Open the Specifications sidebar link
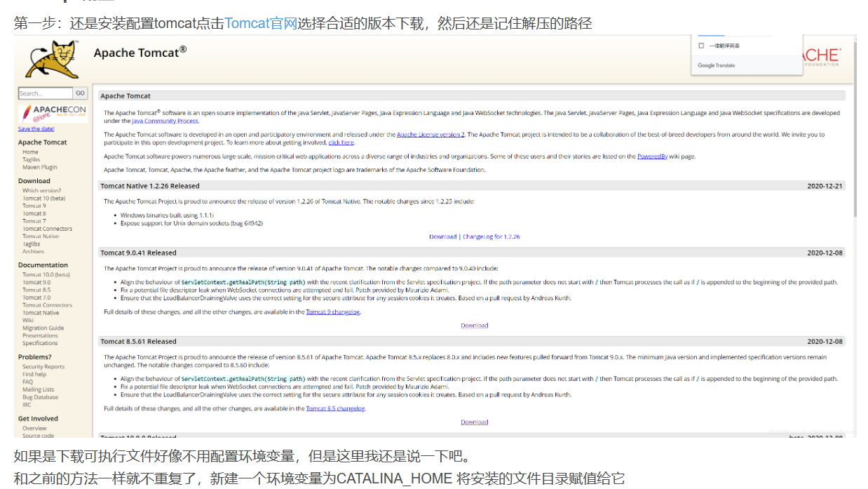The image size is (868, 489). tap(40, 343)
